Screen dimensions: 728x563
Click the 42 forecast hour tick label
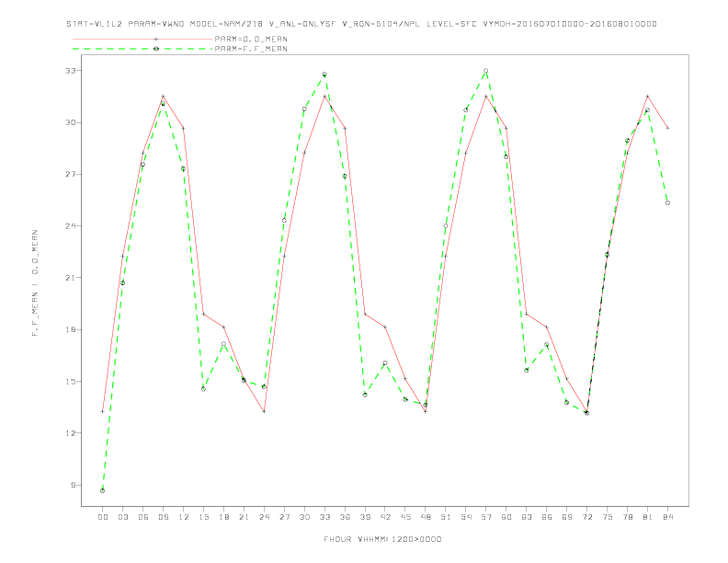point(385,517)
